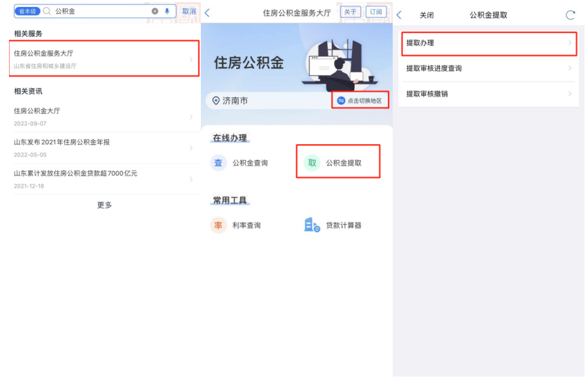Viewport: 588px width, 380px height.
Task: Tap the green 取 icon
Action: tap(312, 163)
